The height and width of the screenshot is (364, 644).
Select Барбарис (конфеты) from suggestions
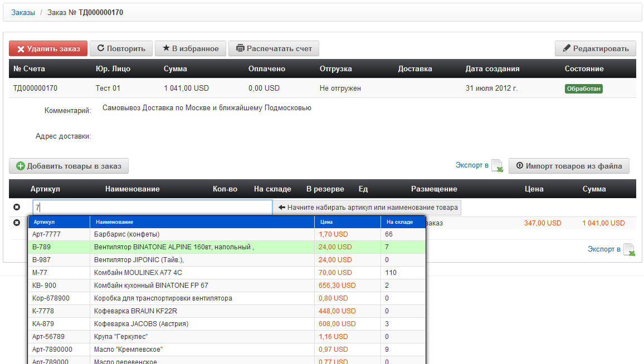[x=127, y=234]
